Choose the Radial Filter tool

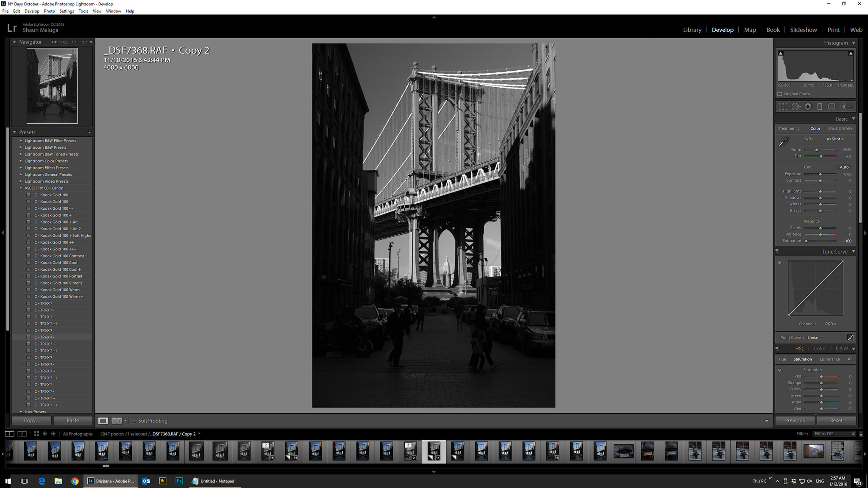point(832,107)
